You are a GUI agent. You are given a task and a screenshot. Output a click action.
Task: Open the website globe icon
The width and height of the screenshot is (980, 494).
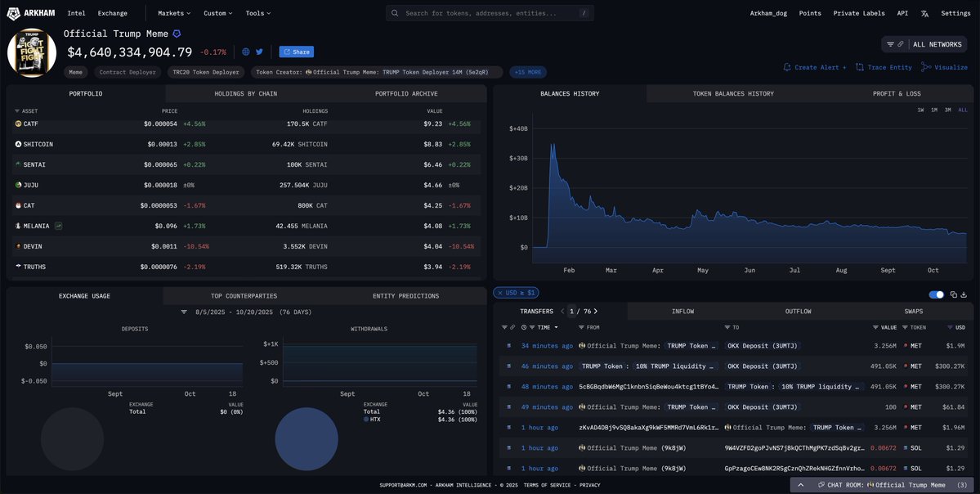point(246,52)
